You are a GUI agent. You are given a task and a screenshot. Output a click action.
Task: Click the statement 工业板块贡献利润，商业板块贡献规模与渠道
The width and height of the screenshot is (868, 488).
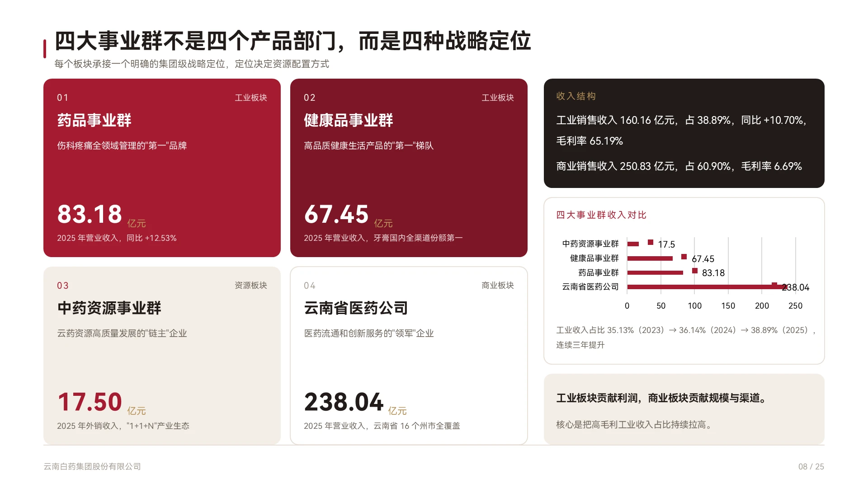[x=662, y=398]
